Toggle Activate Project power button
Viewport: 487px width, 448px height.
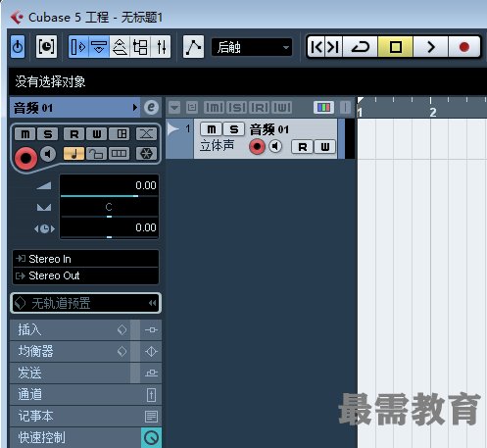tap(18, 47)
